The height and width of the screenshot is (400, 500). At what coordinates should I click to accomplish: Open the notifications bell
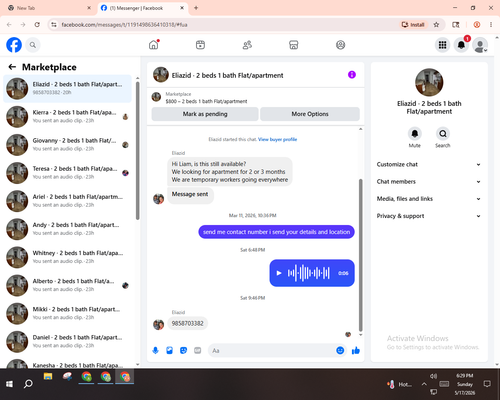461,45
